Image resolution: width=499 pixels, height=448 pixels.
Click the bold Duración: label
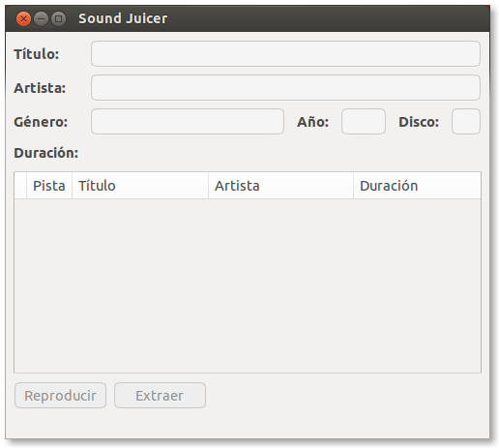[x=46, y=153]
